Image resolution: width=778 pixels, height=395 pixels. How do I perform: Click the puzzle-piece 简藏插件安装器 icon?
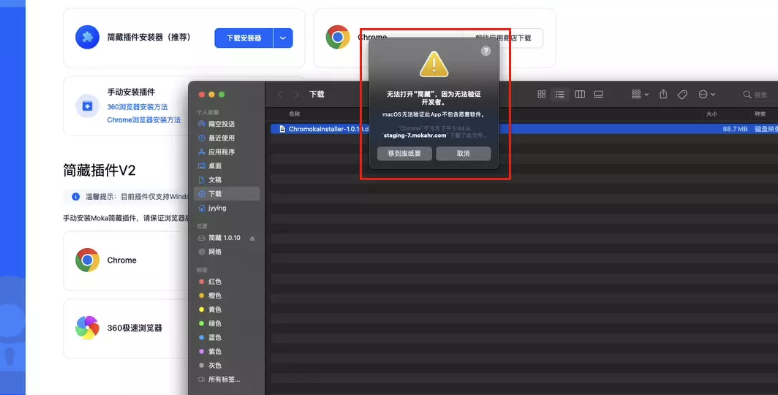(x=87, y=37)
